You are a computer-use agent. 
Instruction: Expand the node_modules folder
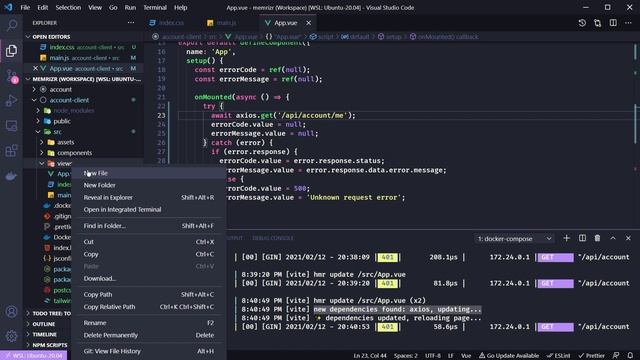point(38,111)
